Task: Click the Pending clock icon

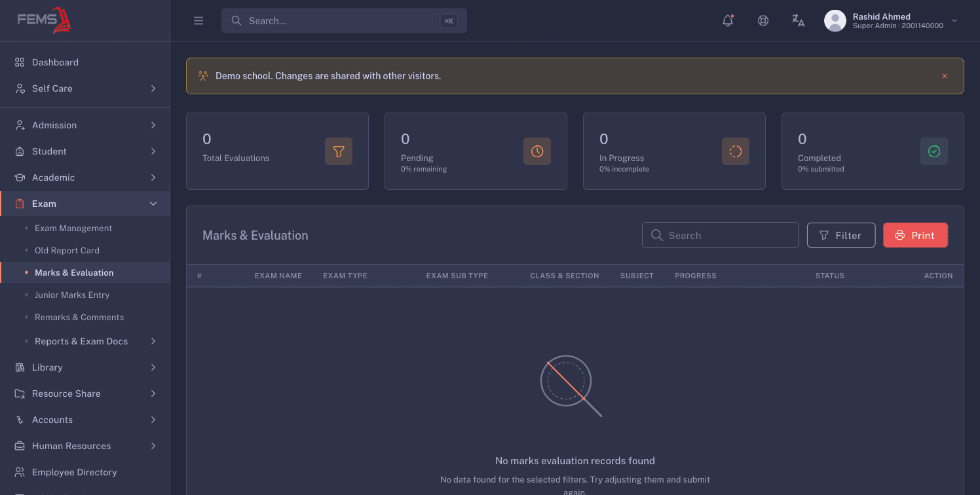Action: [x=537, y=151]
